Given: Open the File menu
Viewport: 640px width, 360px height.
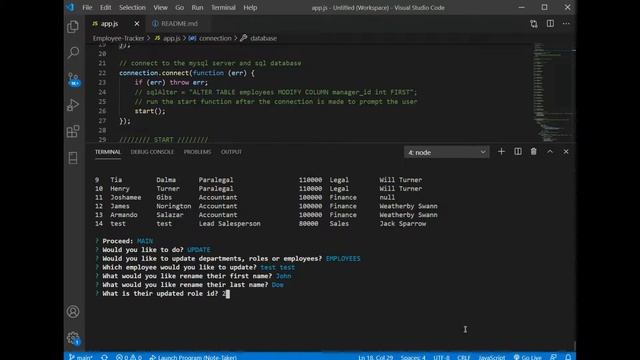Looking at the screenshot, I should 87,7.
